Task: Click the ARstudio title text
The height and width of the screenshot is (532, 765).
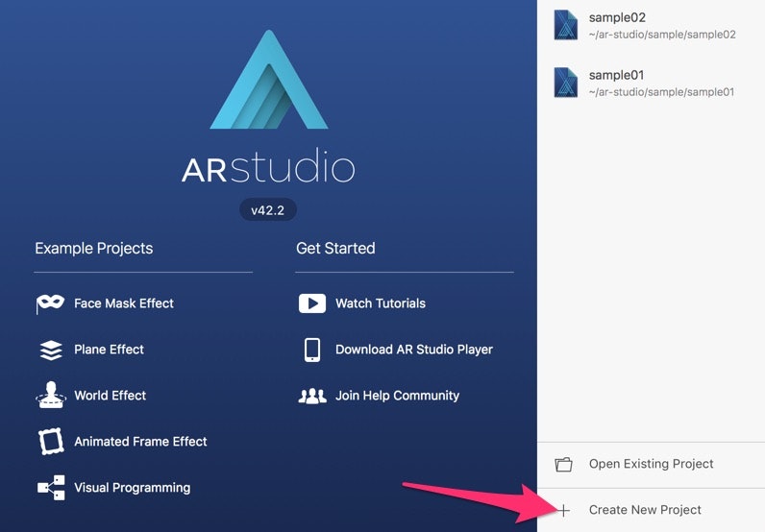Action: (x=268, y=167)
